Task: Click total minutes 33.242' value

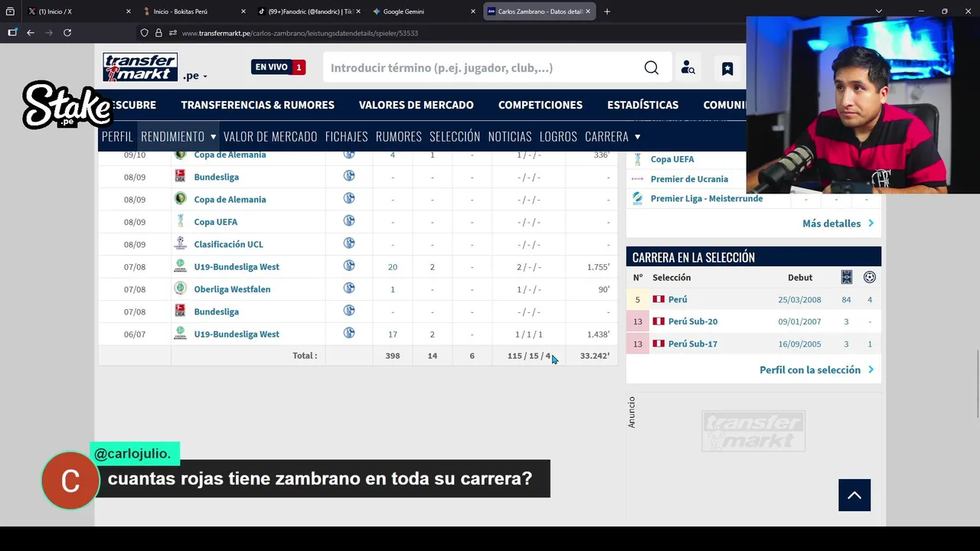Action: click(x=595, y=356)
